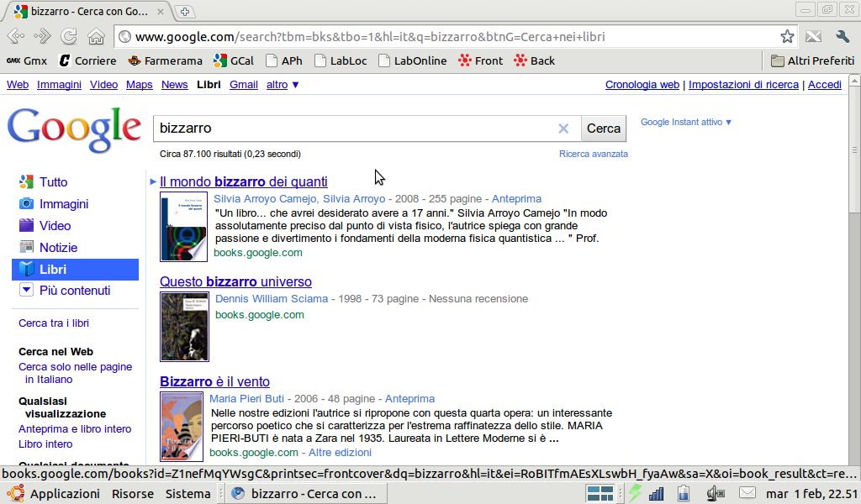The height and width of the screenshot is (504, 861).
Task: Open the network signal indicator in the tray
Action: 656,494
